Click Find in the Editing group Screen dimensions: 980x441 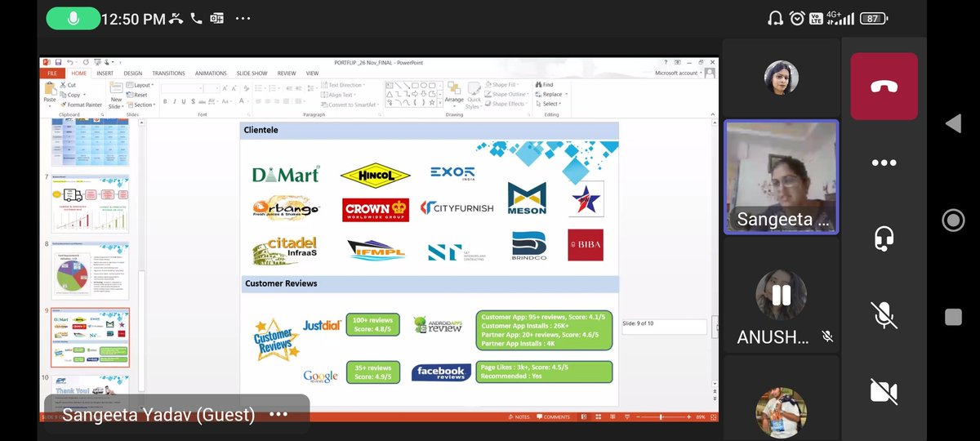(545, 85)
